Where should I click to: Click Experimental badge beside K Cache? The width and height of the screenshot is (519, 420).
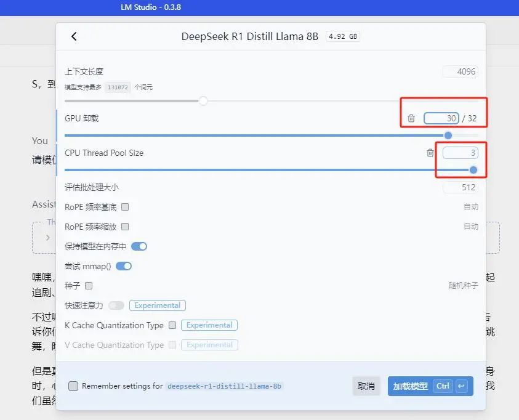(x=209, y=325)
